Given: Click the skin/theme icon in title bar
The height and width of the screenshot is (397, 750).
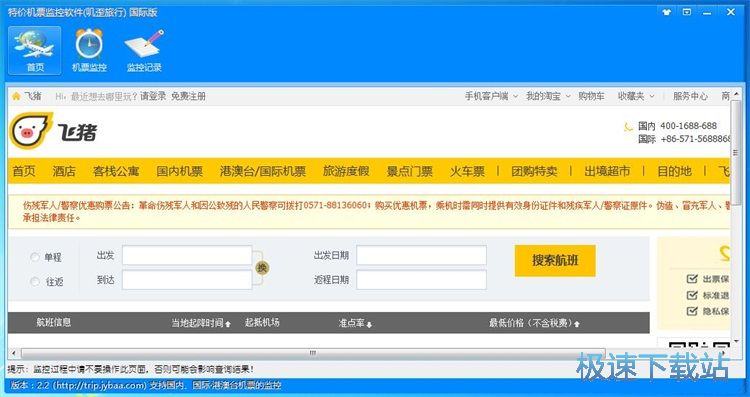Looking at the screenshot, I should point(667,12).
